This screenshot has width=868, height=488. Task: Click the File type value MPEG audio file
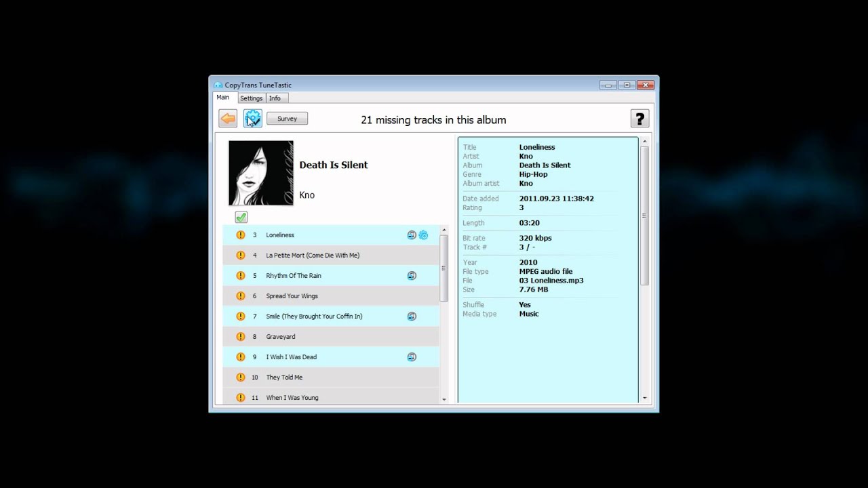546,272
